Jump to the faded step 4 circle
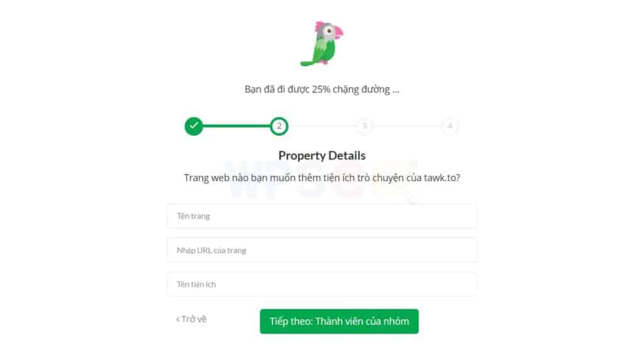This screenshot has height=362, width=644. point(450,126)
